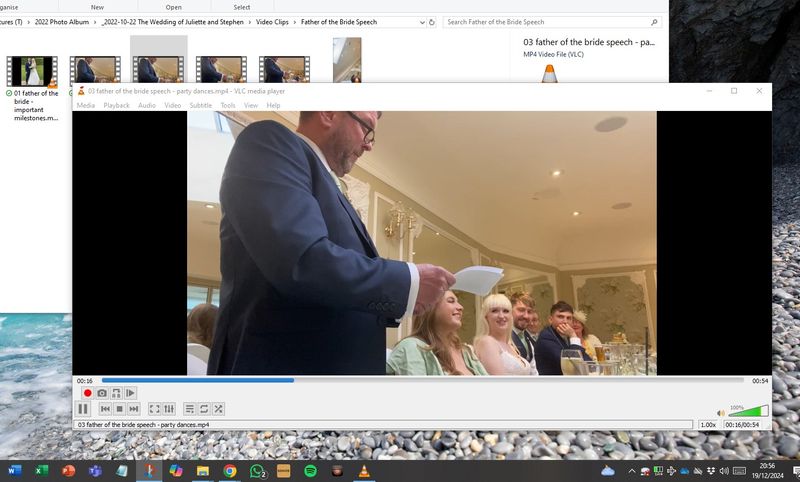Open the Media menu
Screen dimensions: 800x482
[86, 105]
